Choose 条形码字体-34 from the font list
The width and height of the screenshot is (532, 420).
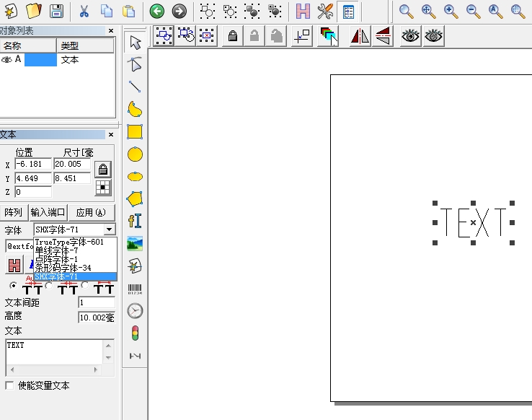tap(75, 268)
